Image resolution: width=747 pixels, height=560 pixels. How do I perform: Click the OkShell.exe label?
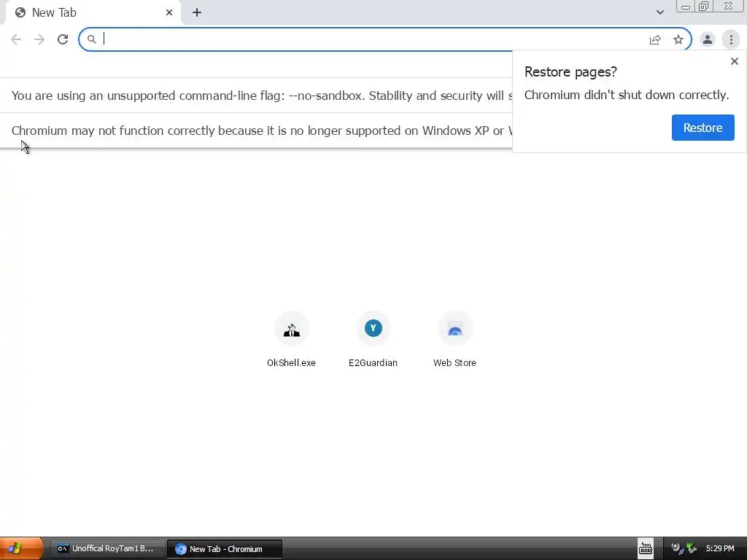(x=292, y=363)
